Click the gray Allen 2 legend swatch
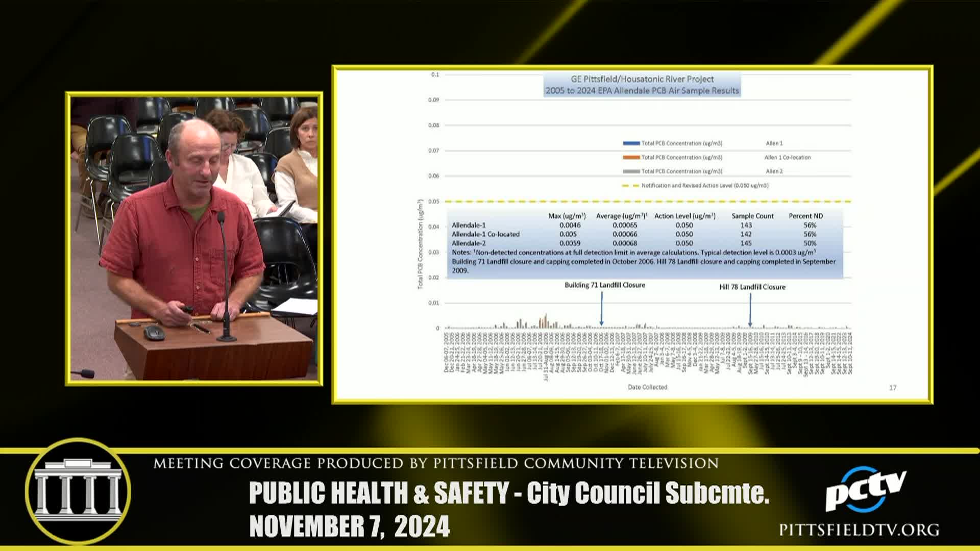Screen dimensions: 980x551 [x=631, y=171]
